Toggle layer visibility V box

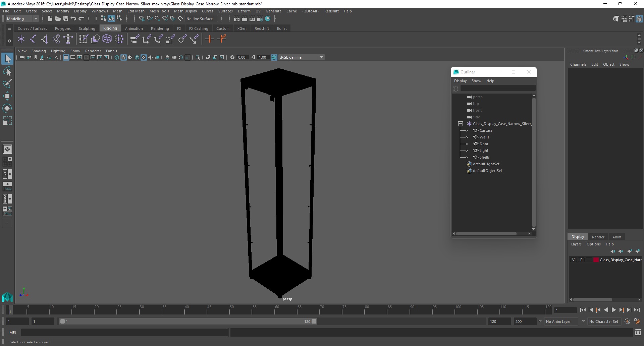(x=573, y=260)
